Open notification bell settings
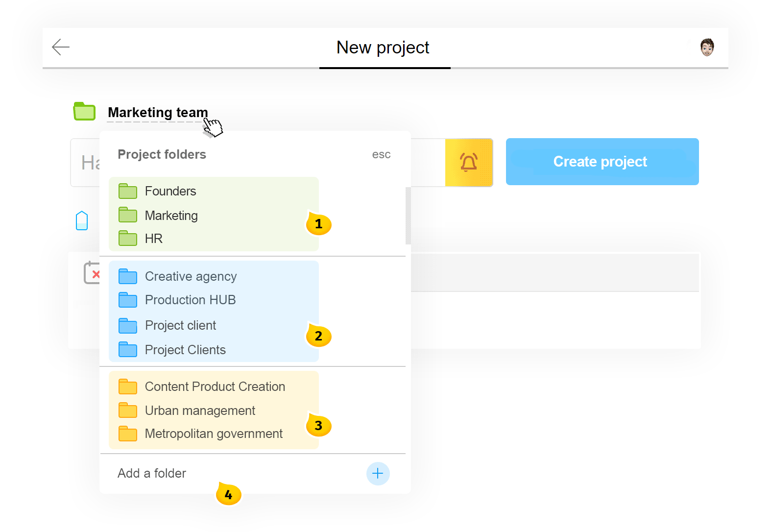Screen dimensions: 771x532 469,162
